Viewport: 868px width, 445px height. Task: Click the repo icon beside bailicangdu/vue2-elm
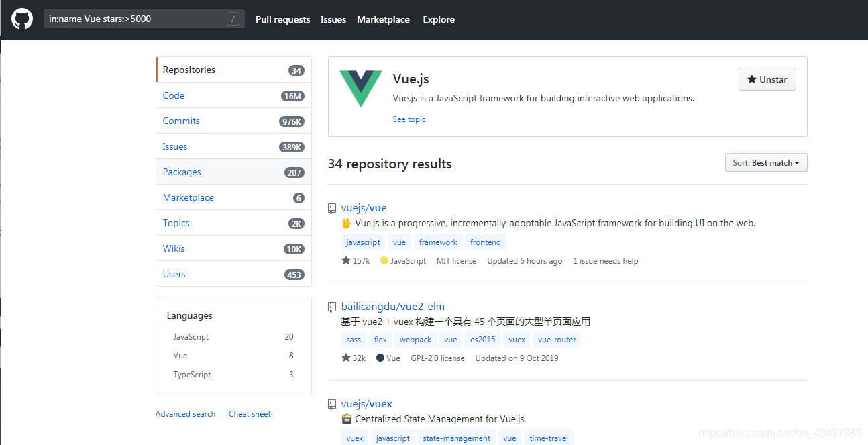(x=332, y=307)
